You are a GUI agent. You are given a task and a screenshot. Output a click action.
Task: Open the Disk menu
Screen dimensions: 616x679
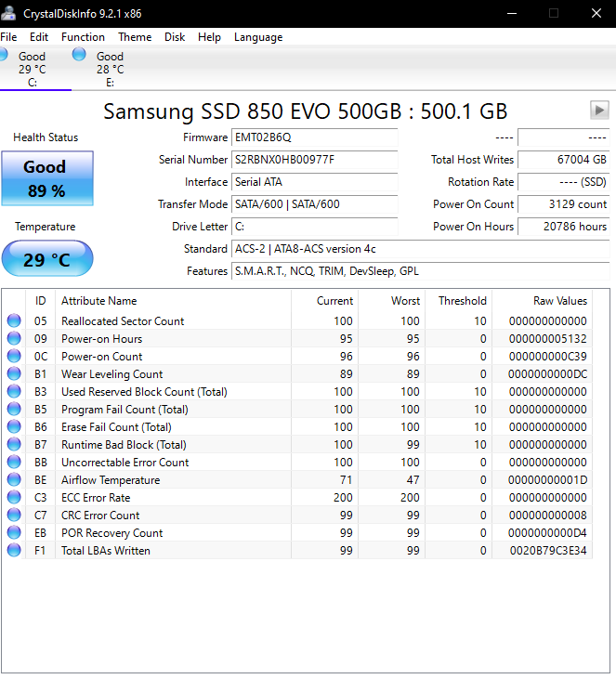point(175,37)
